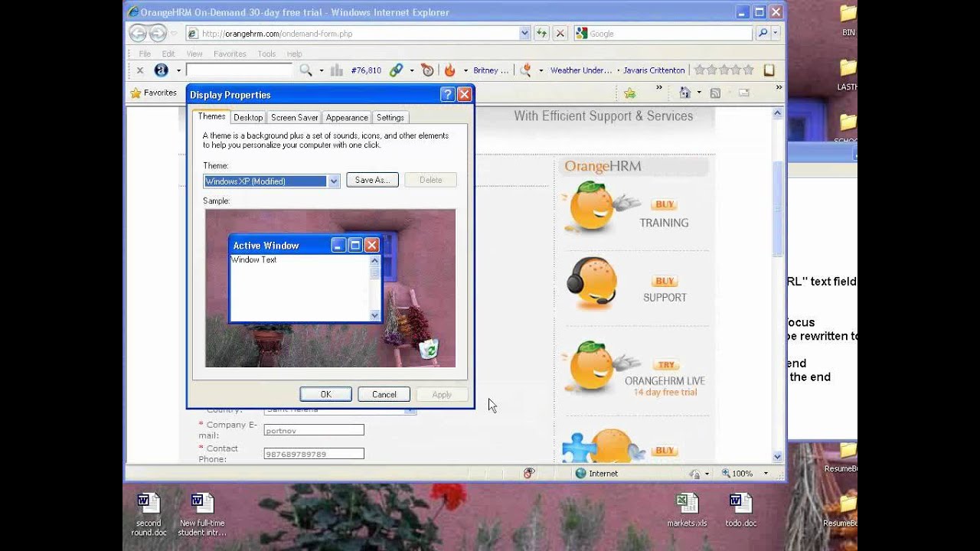This screenshot has width=980, height=551.
Task: Click the RSS feeds icon
Action: coord(715,93)
